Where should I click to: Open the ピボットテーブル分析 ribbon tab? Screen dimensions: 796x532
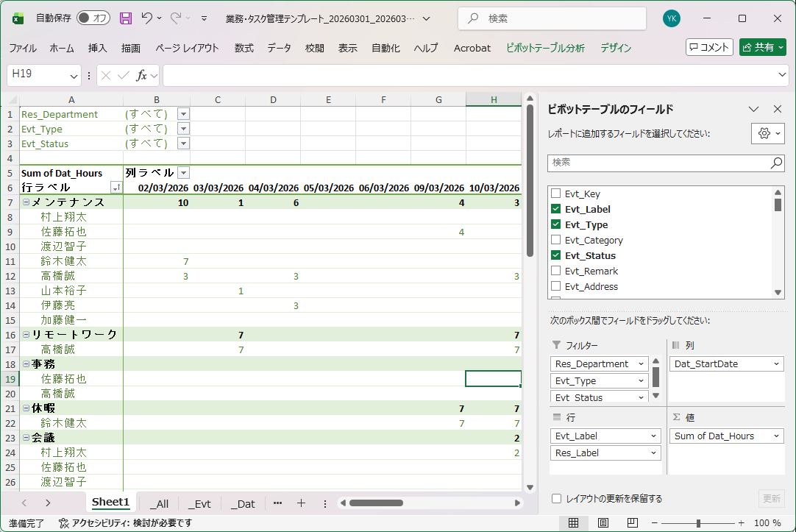pos(544,48)
